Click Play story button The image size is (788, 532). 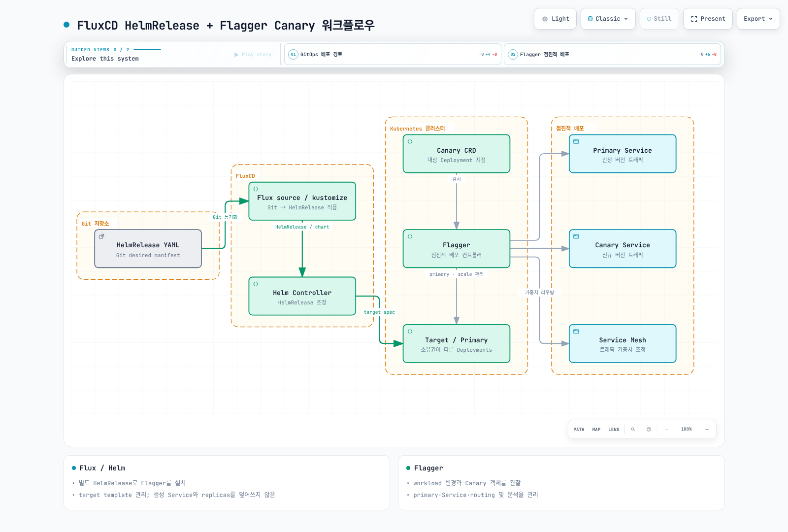click(253, 55)
